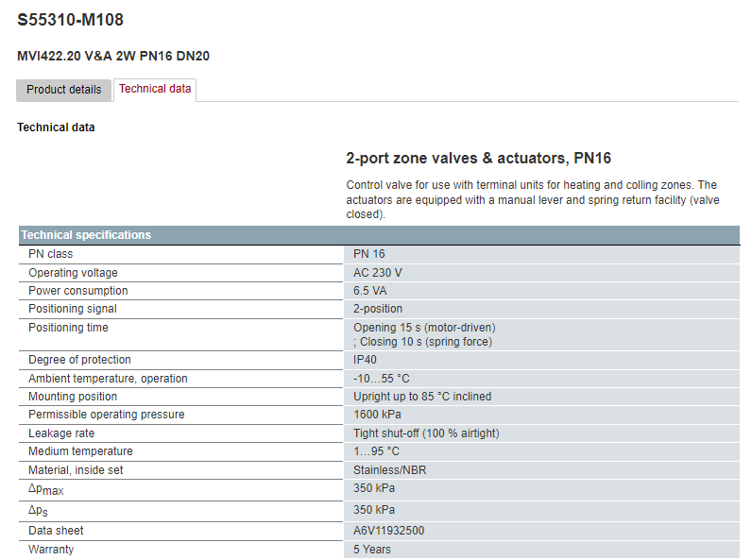Viewport: 752px width, 560px height.
Task: Click the Warranty label
Action: 51,550
